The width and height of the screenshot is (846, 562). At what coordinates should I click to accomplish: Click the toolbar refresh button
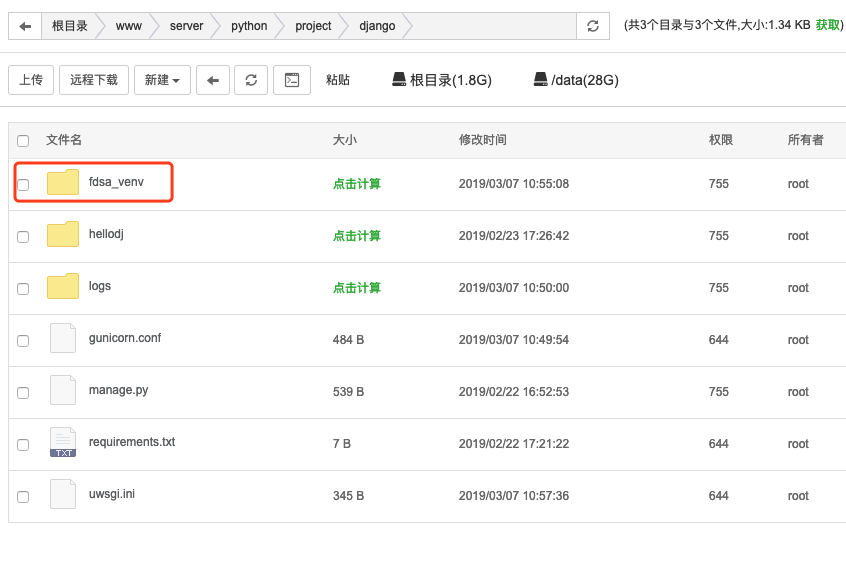[x=251, y=80]
